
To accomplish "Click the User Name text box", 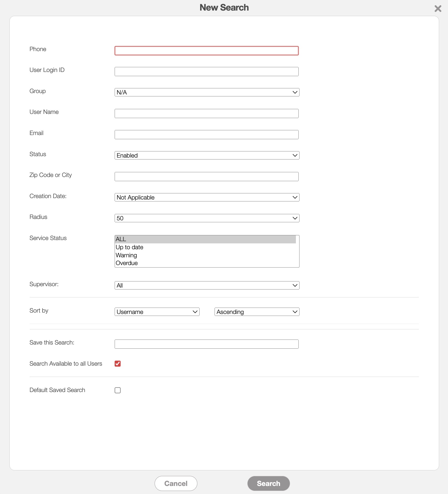I will tap(207, 114).
